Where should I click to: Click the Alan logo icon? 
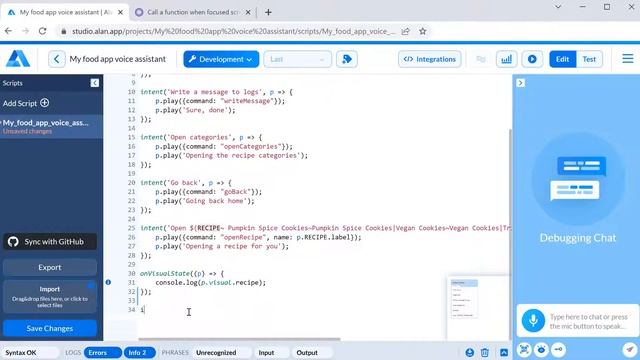click(18, 59)
